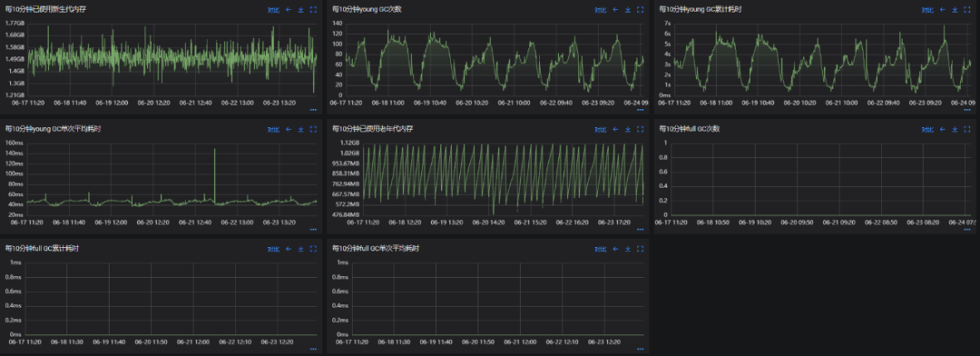Click 对比 on 每10分钟full GC次数 panel

tap(926, 130)
